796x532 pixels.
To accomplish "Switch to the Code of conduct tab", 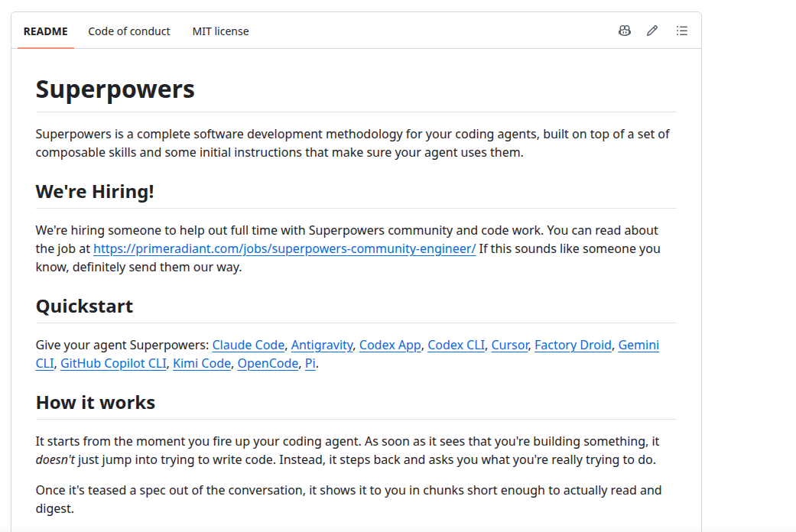I will [x=129, y=31].
